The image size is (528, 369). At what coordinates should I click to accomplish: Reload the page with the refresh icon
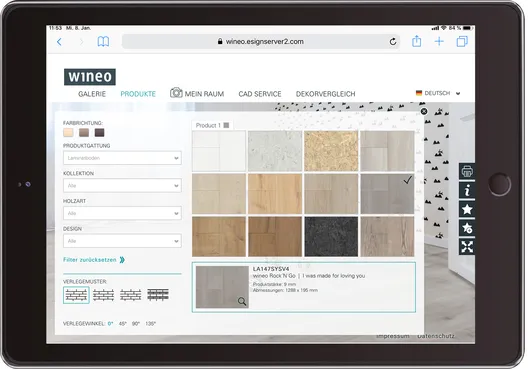pos(393,42)
